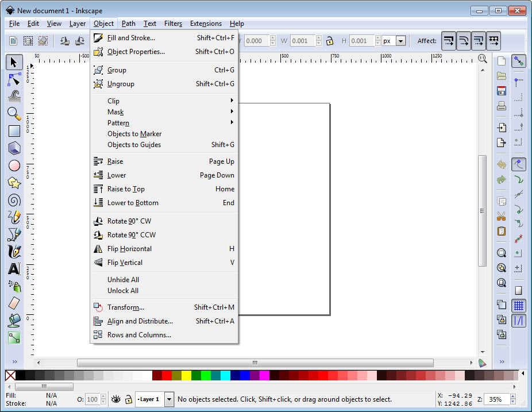Select the Eraser tool
532x412 pixels.
click(14, 303)
